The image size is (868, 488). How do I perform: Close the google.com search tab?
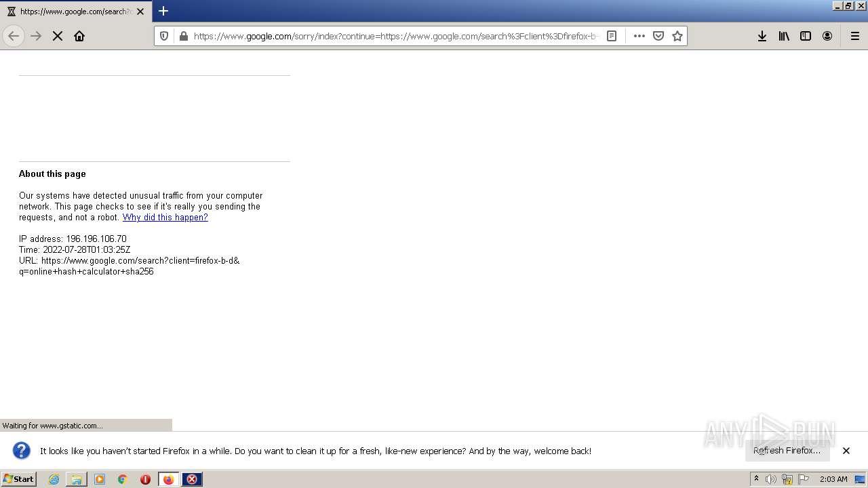(140, 12)
